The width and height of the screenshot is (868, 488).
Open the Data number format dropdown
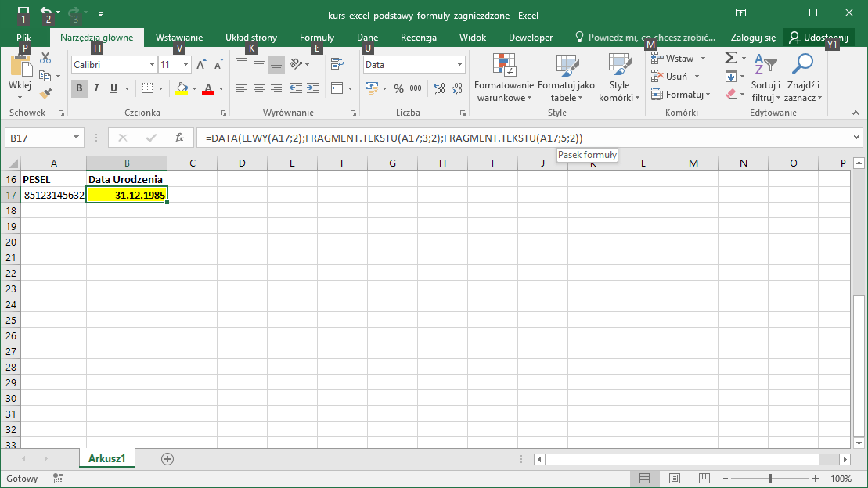click(x=459, y=65)
